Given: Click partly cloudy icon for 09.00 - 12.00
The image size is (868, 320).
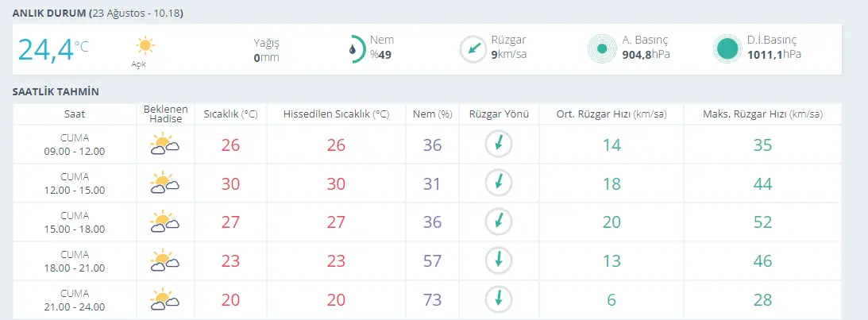Looking at the screenshot, I should [164, 145].
